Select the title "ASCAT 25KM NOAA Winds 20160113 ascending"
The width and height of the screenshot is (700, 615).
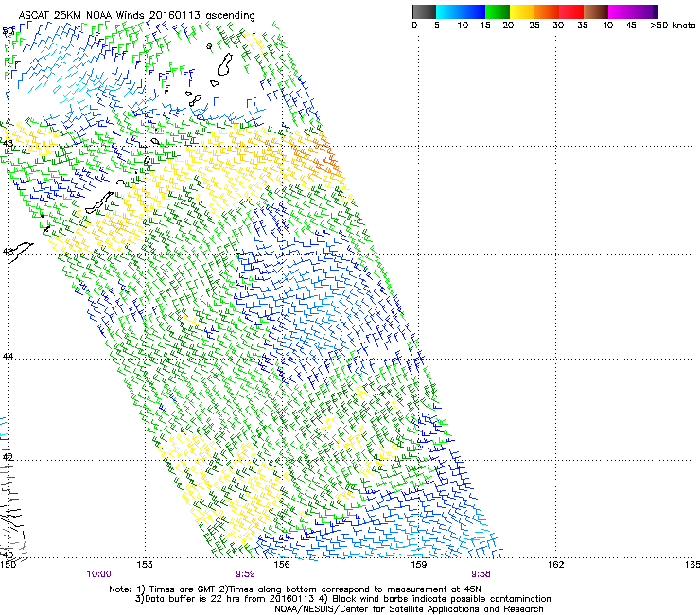coord(136,16)
